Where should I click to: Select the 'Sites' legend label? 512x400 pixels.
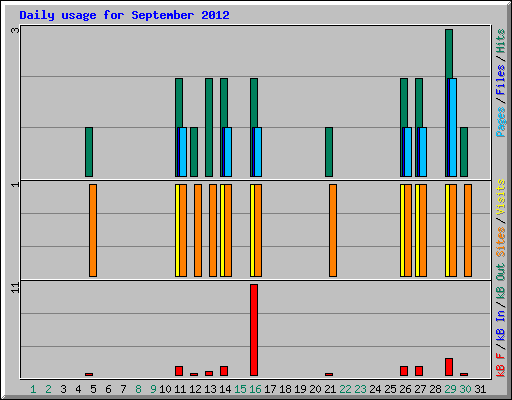(x=501, y=242)
